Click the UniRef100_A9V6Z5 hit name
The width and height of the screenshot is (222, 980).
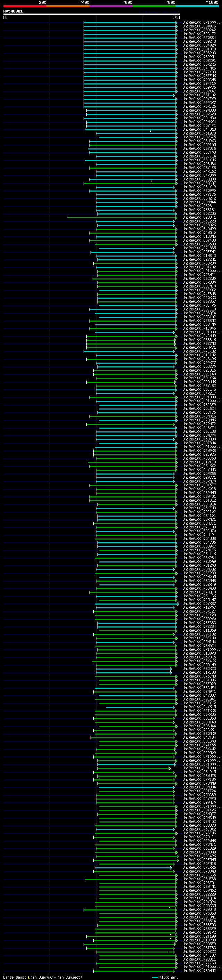tap(199, 137)
